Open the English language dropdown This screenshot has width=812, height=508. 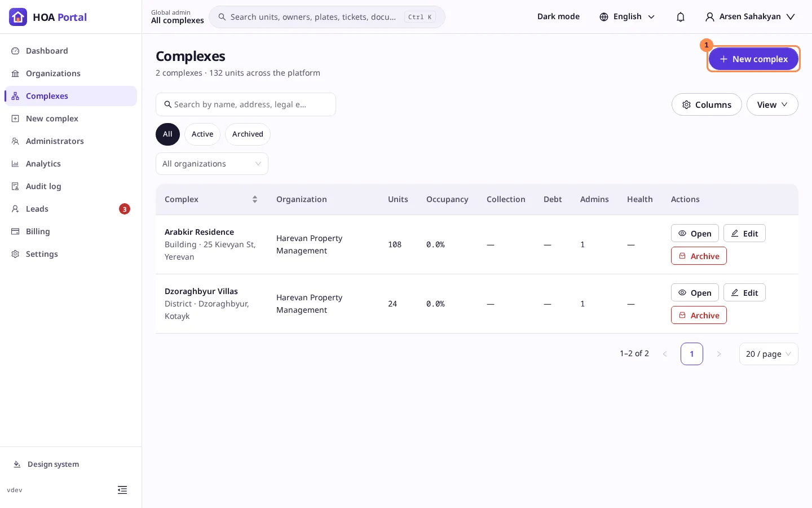pyautogui.click(x=627, y=17)
